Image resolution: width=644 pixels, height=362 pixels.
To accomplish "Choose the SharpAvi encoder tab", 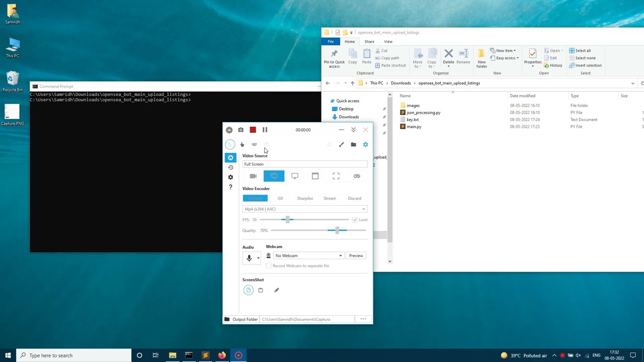I will (305, 198).
